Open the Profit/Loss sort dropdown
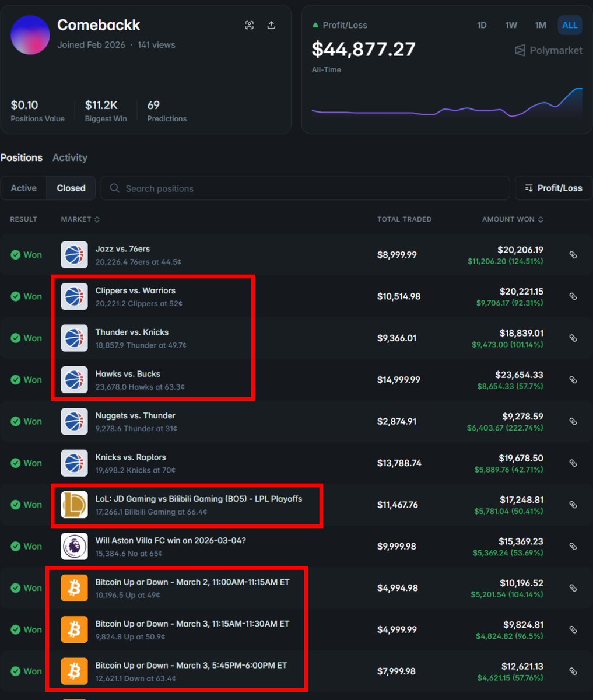The image size is (593, 700). pos(553,188)
